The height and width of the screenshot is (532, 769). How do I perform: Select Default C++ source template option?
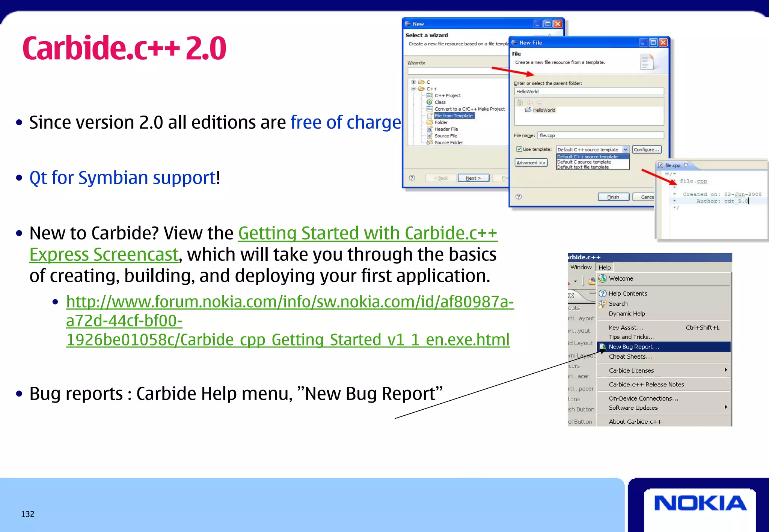point(593,157)
